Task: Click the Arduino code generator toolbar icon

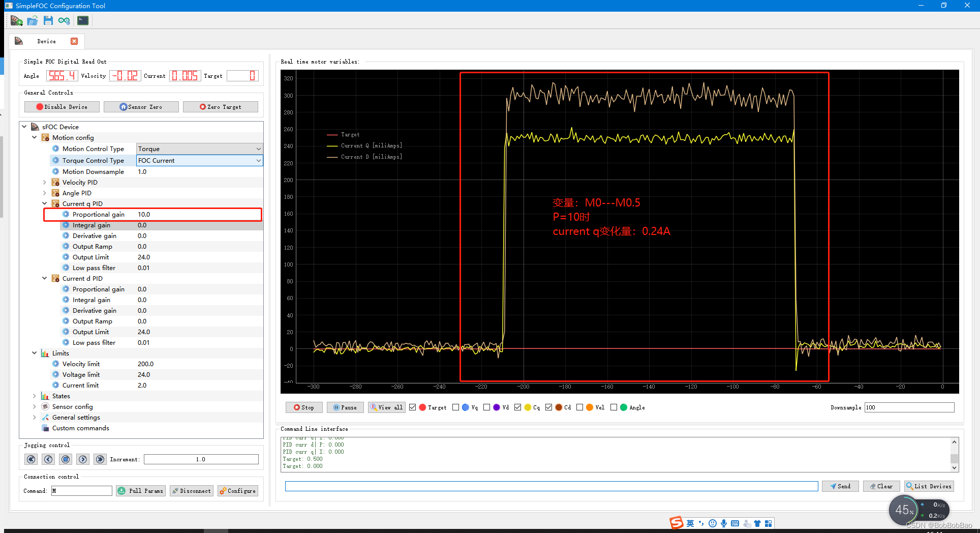Action: [x=64, y=21]
